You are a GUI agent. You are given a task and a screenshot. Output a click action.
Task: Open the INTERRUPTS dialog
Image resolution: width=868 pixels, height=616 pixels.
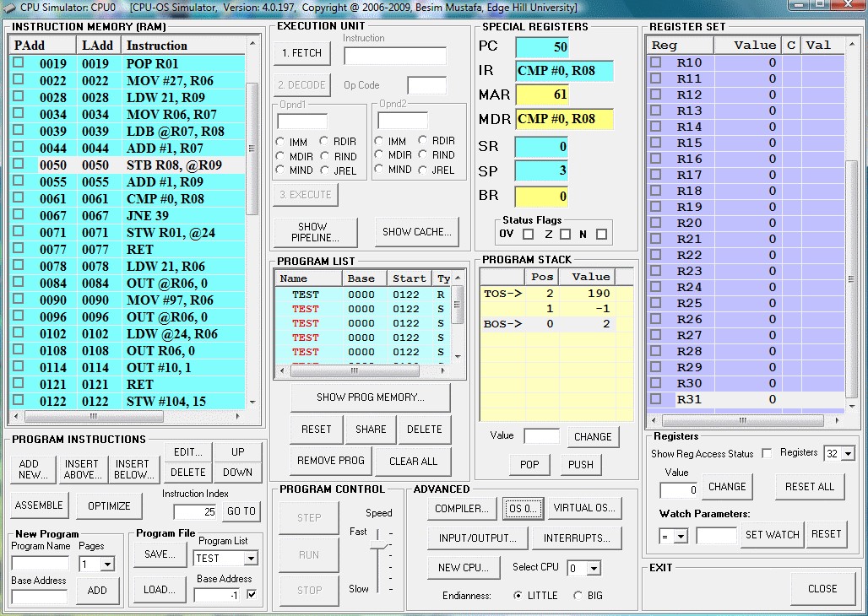pos(576,538)
